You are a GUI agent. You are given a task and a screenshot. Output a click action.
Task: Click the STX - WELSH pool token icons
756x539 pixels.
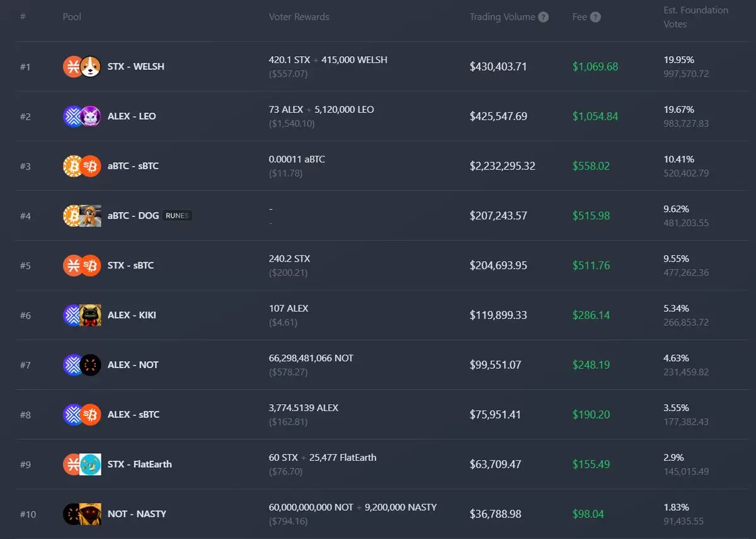coord(82,67)
